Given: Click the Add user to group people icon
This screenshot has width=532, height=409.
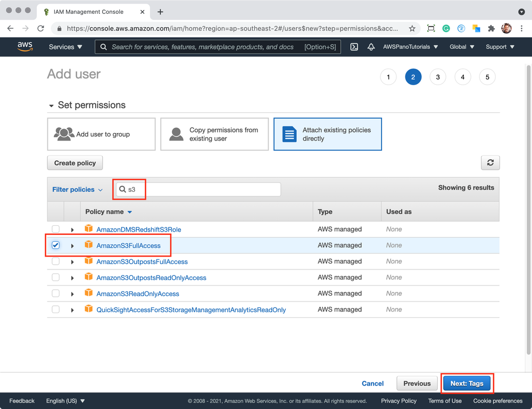Looking at the screenshot, I should pyautogui.click(x=64, y=134).
